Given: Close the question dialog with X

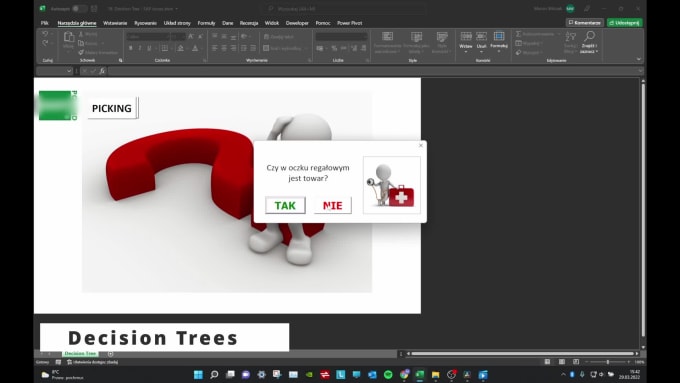Looking at the screenshot, I should click(421, 145).
